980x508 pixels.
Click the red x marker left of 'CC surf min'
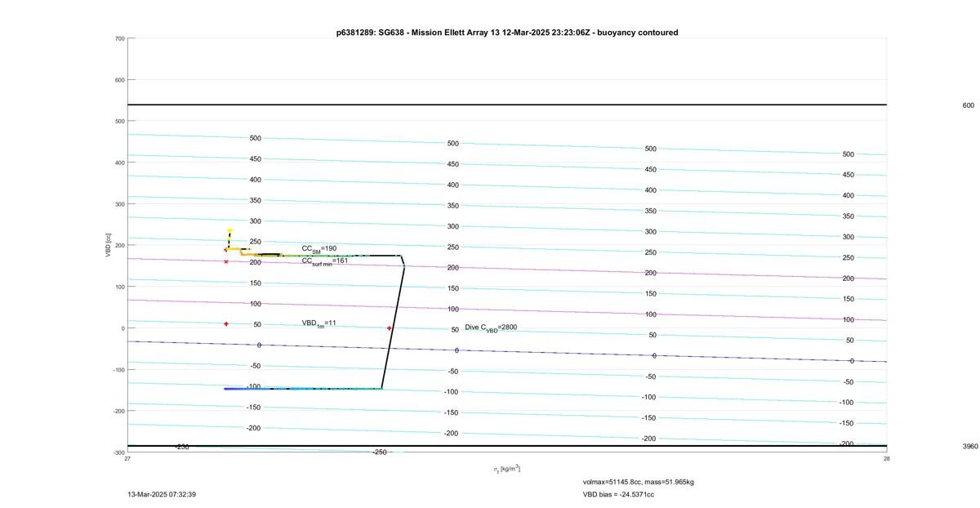[x=226, y=261]
